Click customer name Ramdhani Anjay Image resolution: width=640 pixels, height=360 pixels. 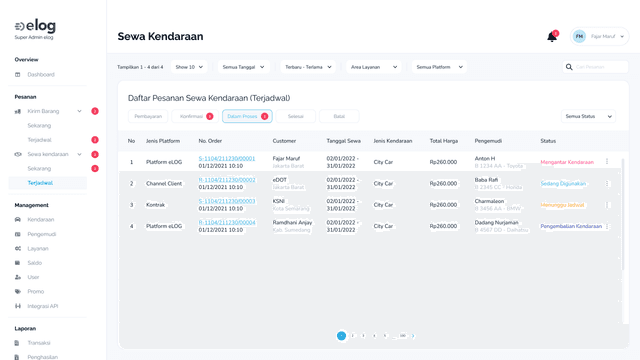[x=292, y=222]
